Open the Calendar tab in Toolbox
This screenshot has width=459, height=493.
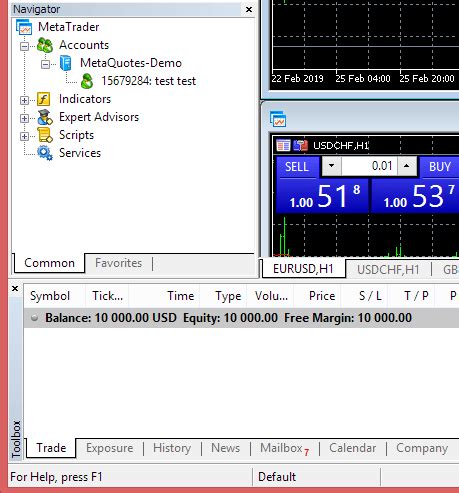tap(353, 448)
